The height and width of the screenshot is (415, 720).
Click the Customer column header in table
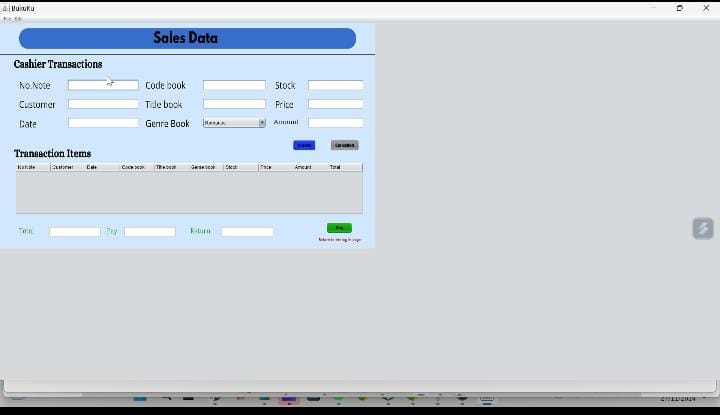[x=63, y=167]
